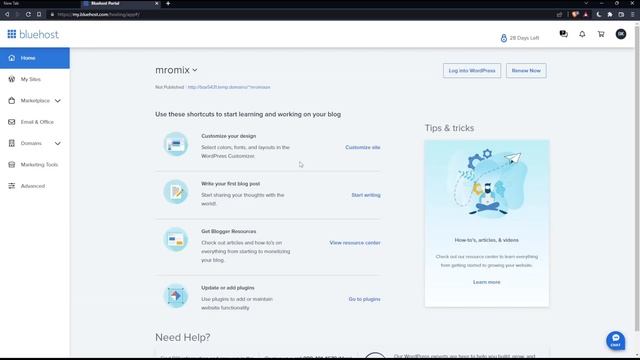Close the Bluehost Portal tab
640x360 pixels.
click(157, 3)
